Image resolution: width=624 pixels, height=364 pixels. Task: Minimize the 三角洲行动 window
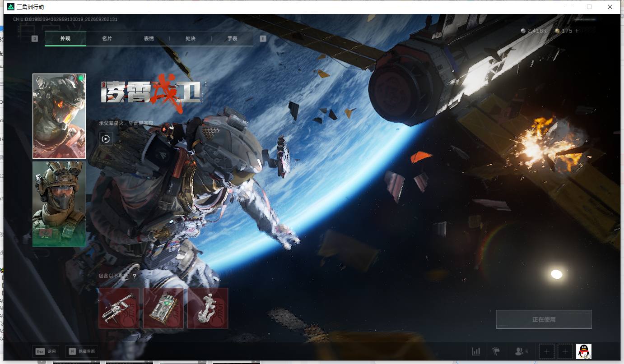pos(569,7)
